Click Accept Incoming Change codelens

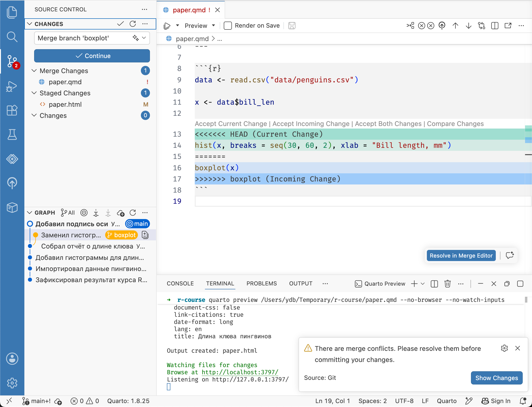pos(311,123)
